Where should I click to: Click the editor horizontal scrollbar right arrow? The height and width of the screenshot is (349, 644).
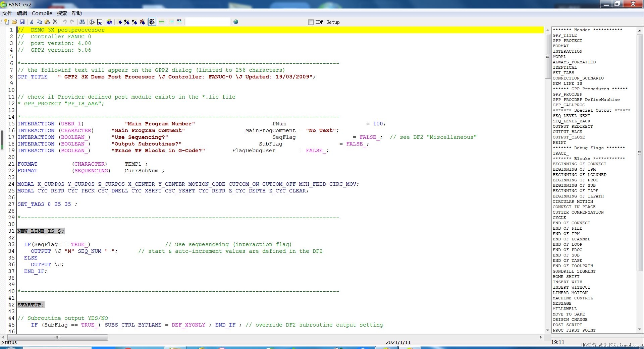coord(541,337)
